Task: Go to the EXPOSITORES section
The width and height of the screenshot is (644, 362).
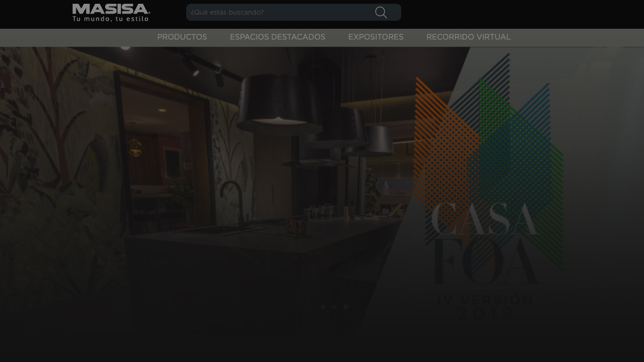Action: [x=376, y=37]
